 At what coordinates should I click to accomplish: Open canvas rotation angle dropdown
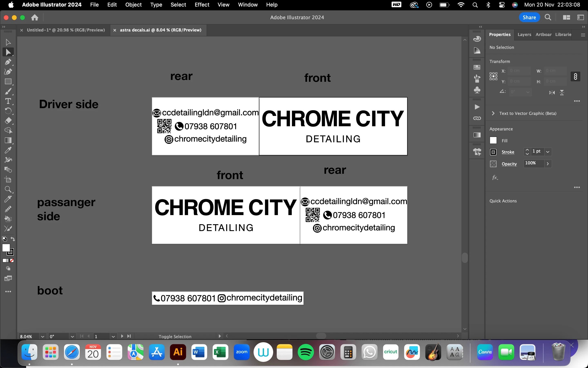click(72, 337)
